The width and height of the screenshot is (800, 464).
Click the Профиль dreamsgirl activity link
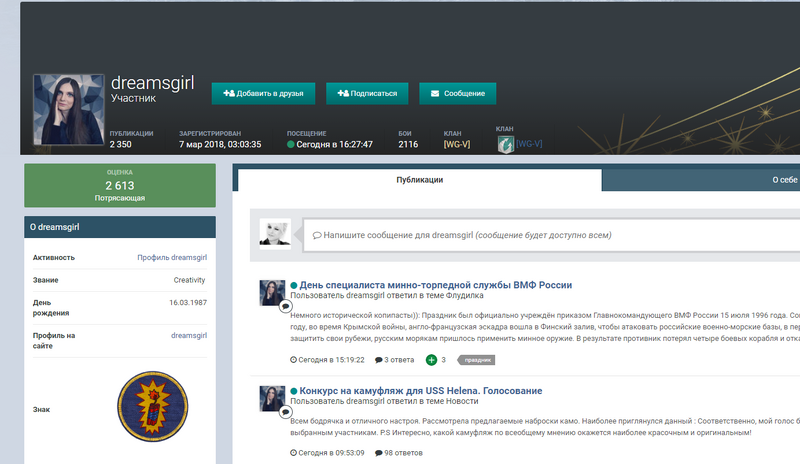172,257
